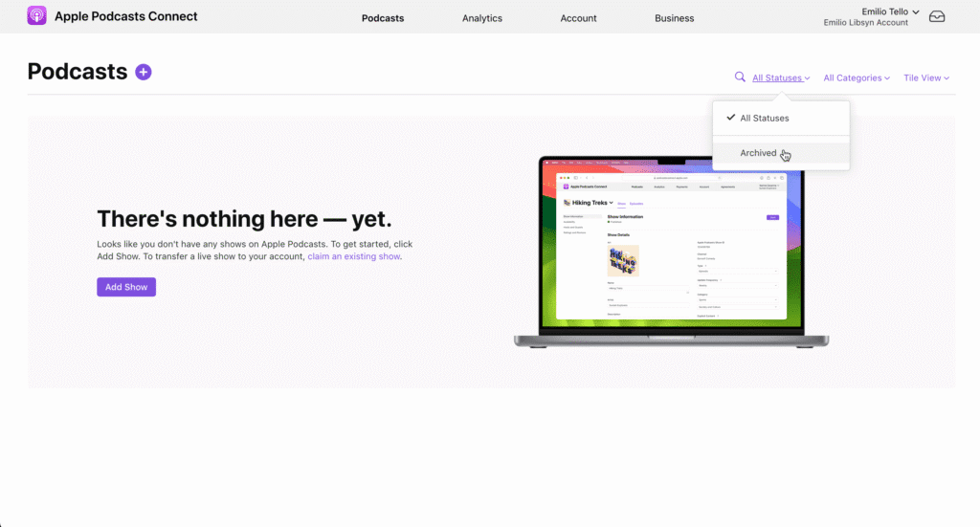Click the "There's nothing here" heading
Screen dimensions: 980x527
click(x=244, y=219)
